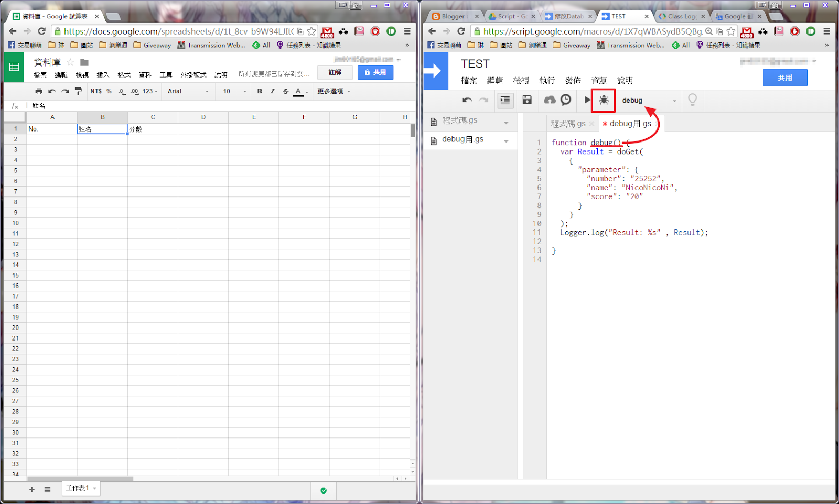Toggle italic formatting in the spreadsheet
Screen dimensions: 839x504
(x=272, y=91)
